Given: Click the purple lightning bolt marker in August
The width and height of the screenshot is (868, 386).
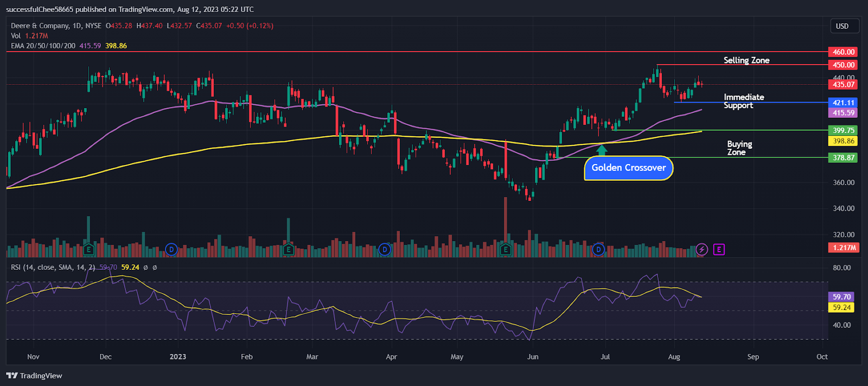Looking at the screenshot, I should tap(702, 250).
